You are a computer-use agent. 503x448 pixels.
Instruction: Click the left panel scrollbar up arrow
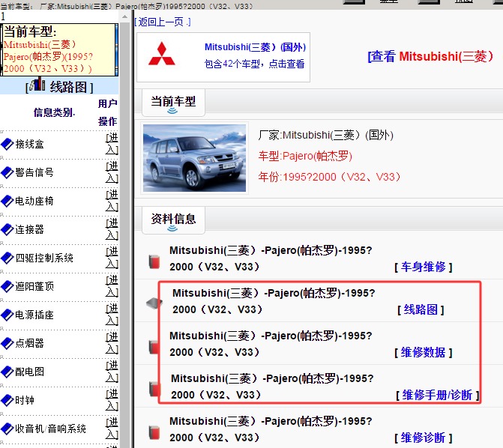124,16
